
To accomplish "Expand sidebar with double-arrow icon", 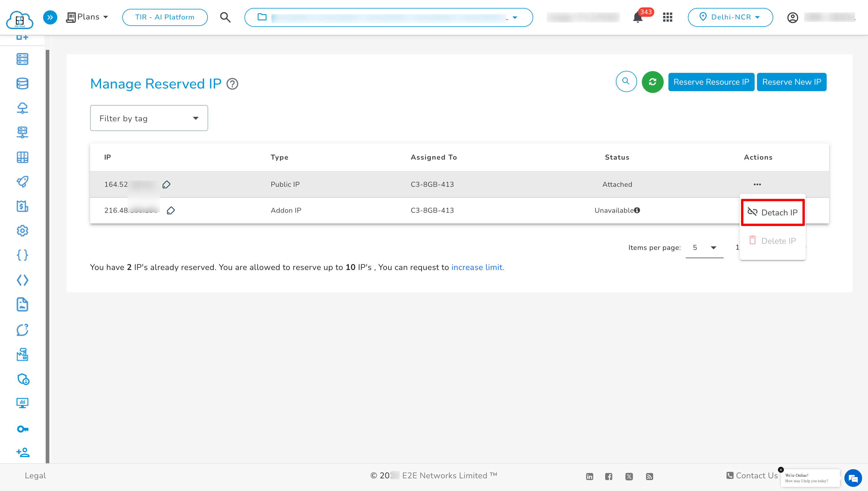I will pyautogui.click(x=50, y=17).
